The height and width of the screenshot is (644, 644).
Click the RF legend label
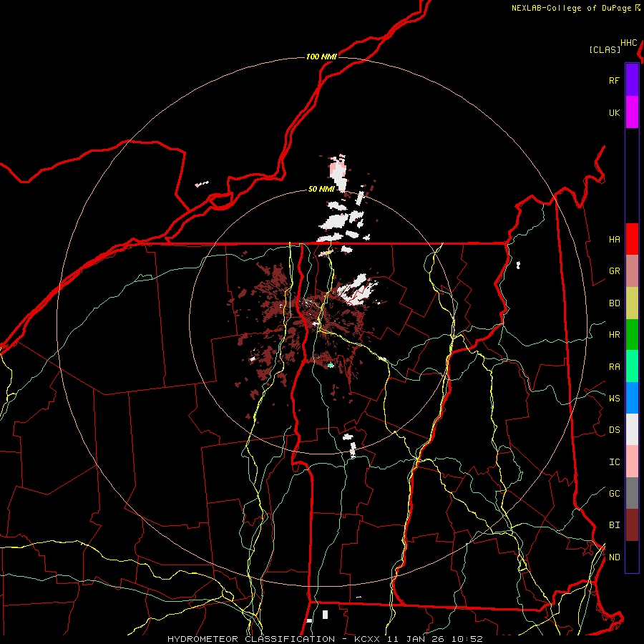pyautogui.click(x=614, y=80)
